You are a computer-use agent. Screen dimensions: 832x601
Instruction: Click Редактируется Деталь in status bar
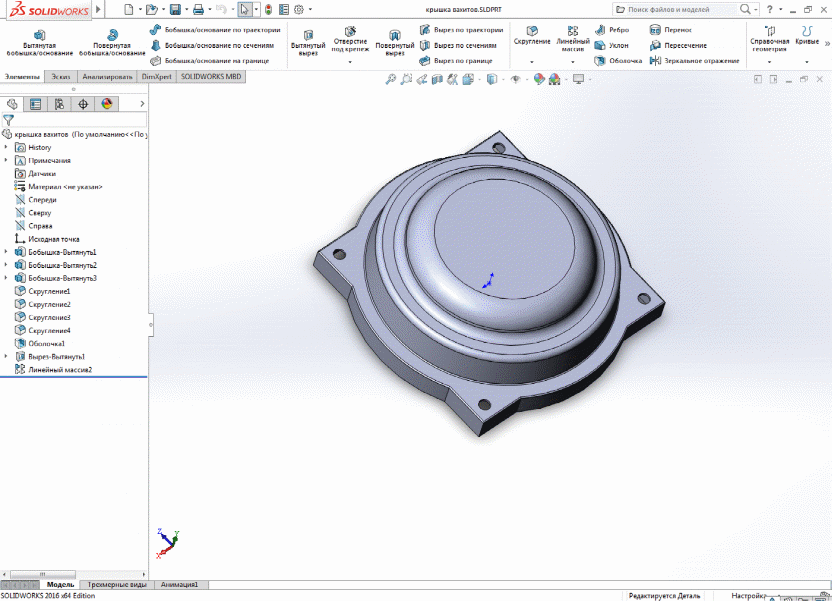[x=664, y=595]
